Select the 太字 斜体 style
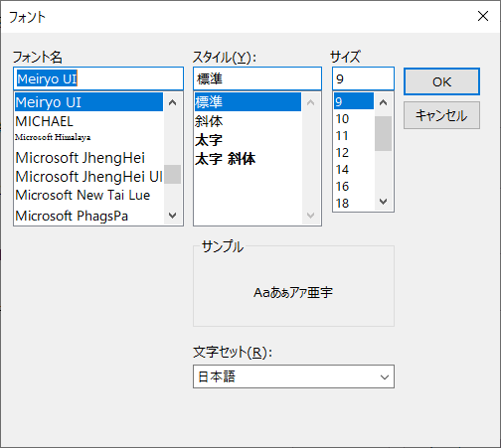The image size is (501, 448). point(248,159)
